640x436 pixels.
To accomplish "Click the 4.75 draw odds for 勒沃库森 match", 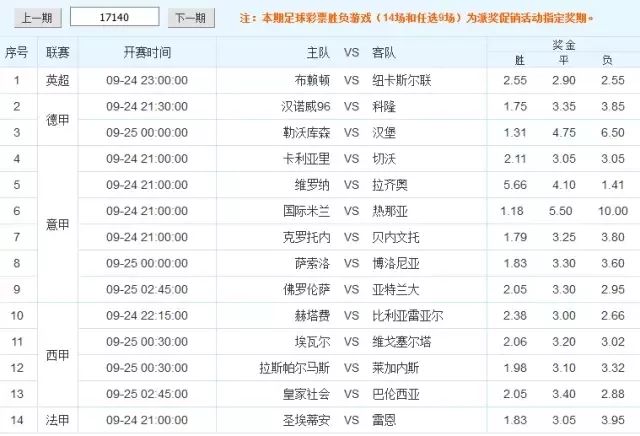I will click(564, 133).
